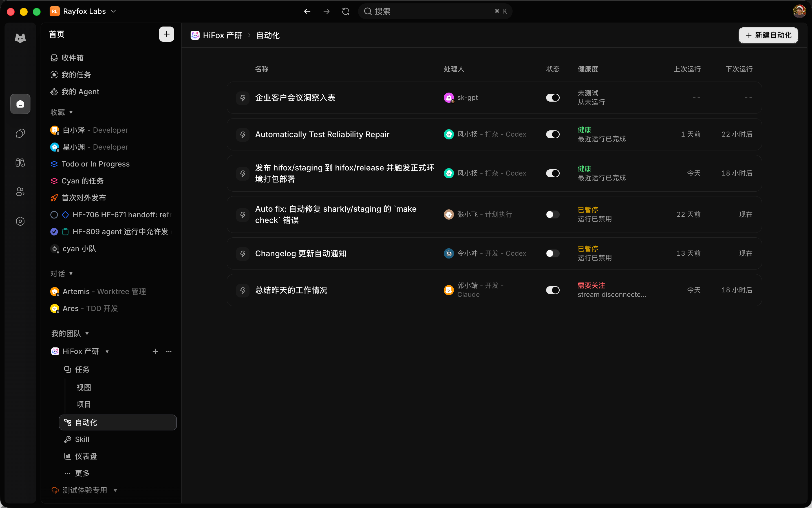Click 需要关注 health status text
This screenshot has height=508, width=812.
click(591, 286)
